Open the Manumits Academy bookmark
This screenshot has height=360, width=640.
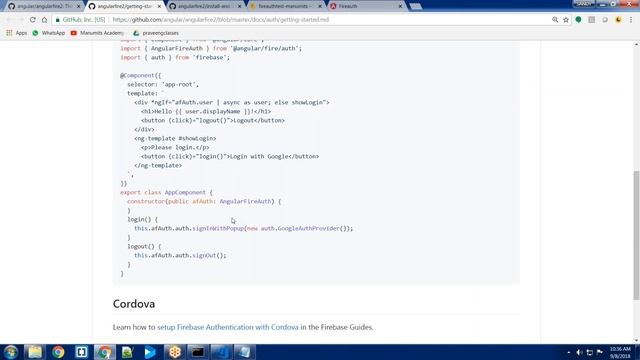coord(97,33)
